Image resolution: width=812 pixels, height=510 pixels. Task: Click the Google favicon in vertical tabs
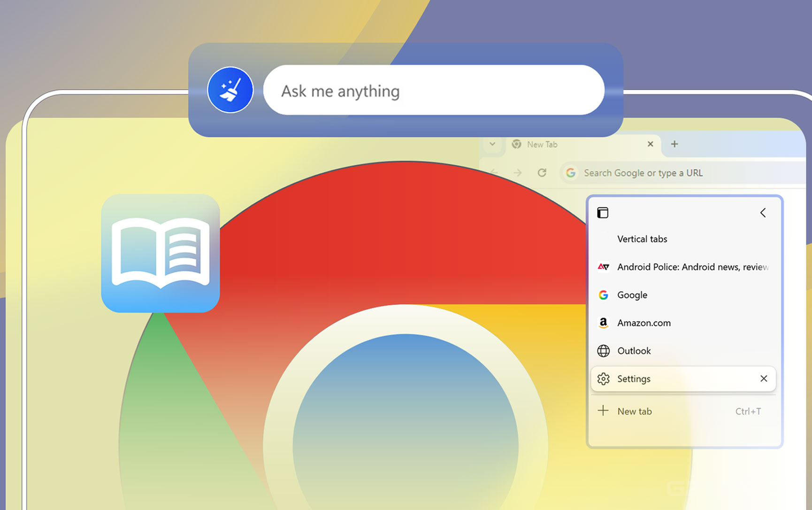603,295
